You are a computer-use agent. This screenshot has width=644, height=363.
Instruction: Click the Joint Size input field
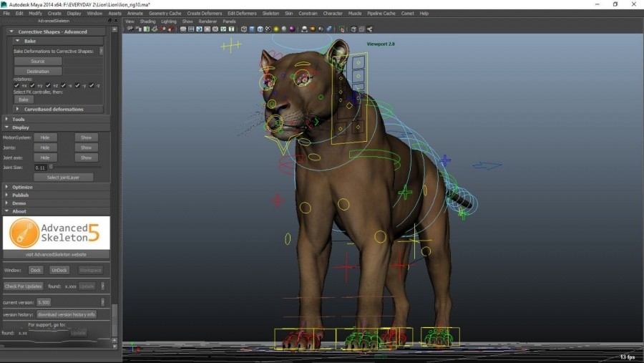tap(41, 168)
